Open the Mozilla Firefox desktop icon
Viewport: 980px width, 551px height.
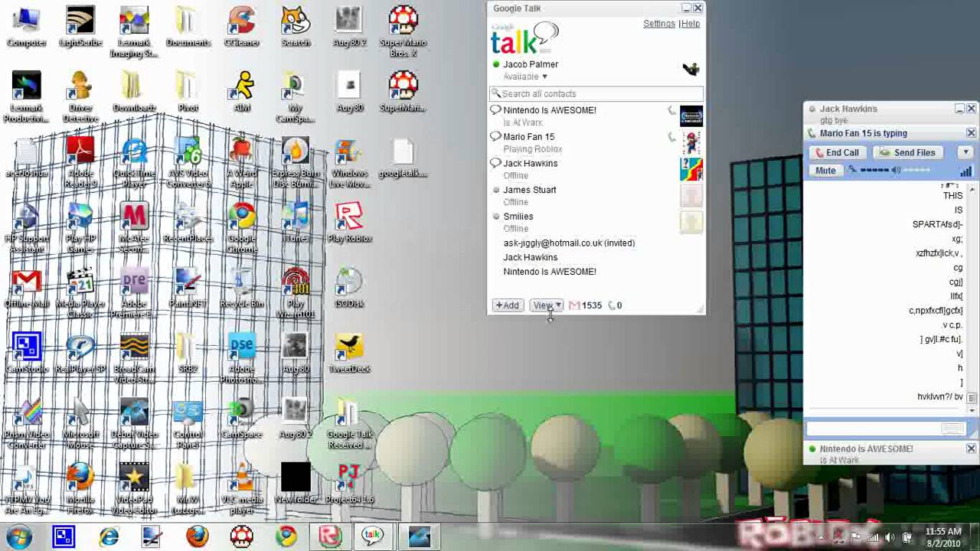[80, 488]
